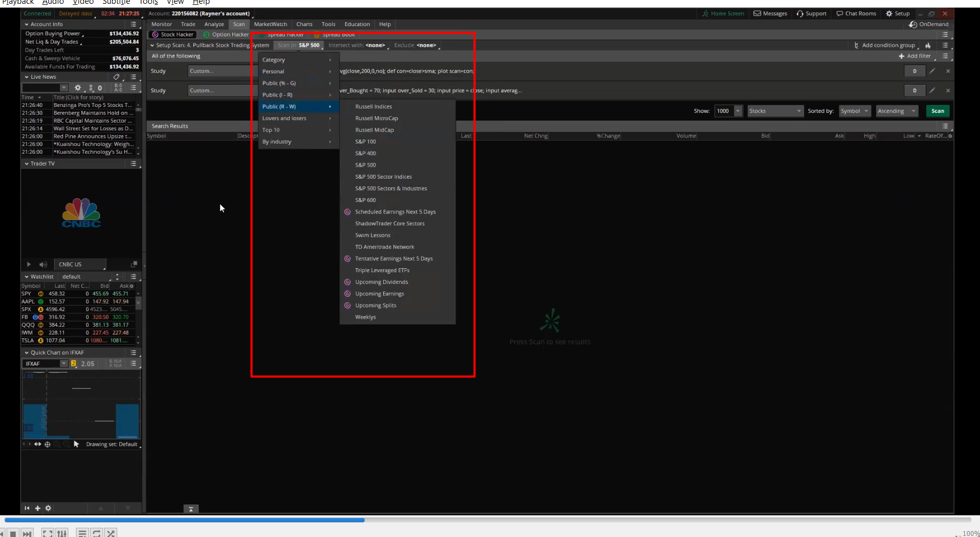The height and width of the screenshot is (537, 980).
Task: Collapse the Trader TV section
Action: point(27,163)
